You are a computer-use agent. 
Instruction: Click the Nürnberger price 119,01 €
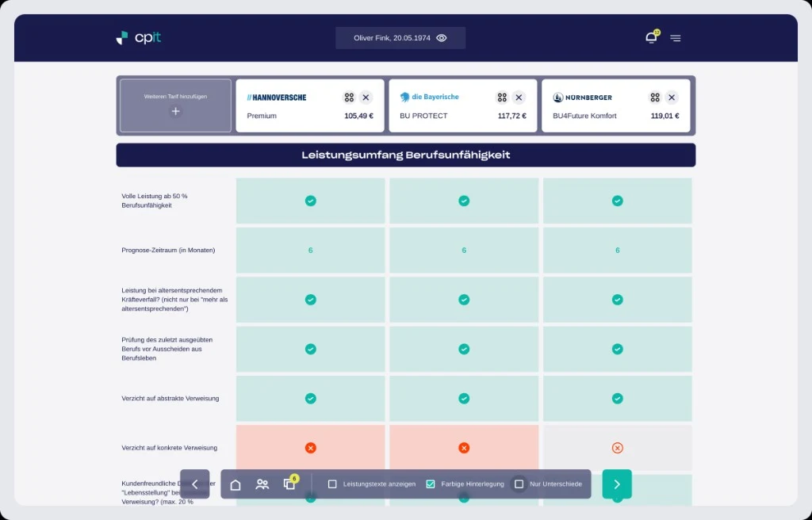pos(665,116)
